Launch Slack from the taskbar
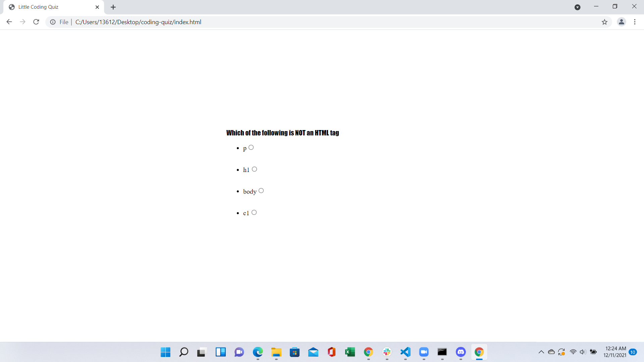The width and height of the screenshot is (644, 362). click(387, 352)
